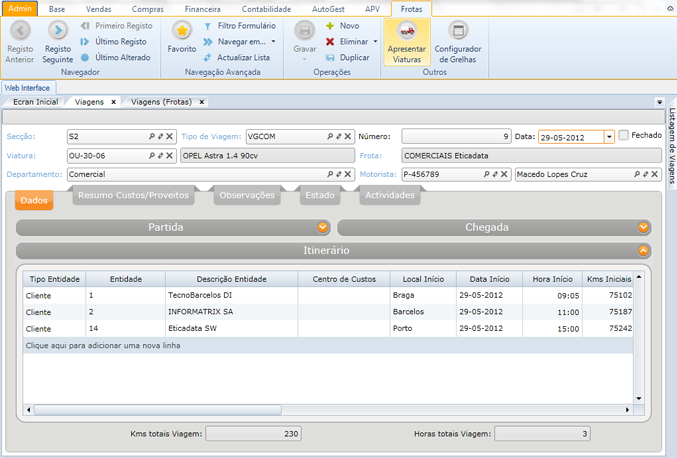Open the Data field date dropdown
Image resolution: width=677 pixels, height=458 pixels.
[609, 136]
